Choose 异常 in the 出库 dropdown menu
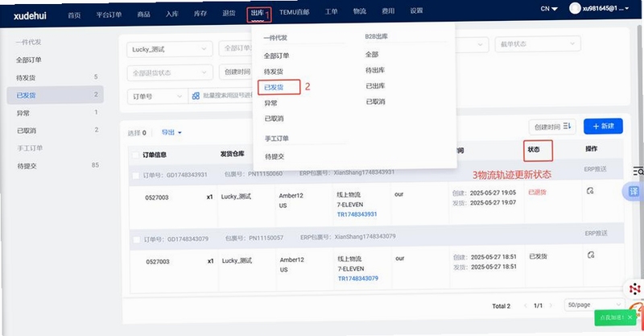Viewport: 644px width, 336px height. (270, 103)
